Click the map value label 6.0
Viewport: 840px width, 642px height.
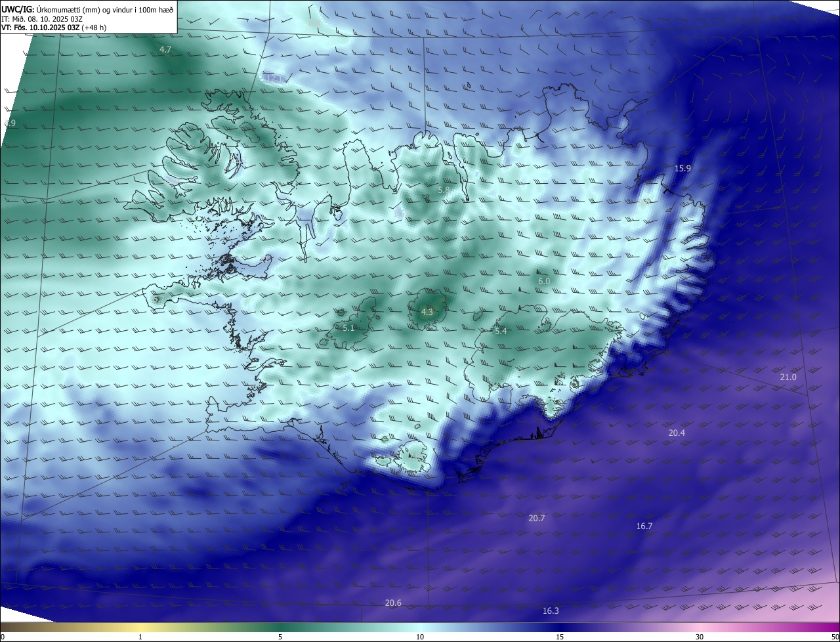tap(544, 281)
